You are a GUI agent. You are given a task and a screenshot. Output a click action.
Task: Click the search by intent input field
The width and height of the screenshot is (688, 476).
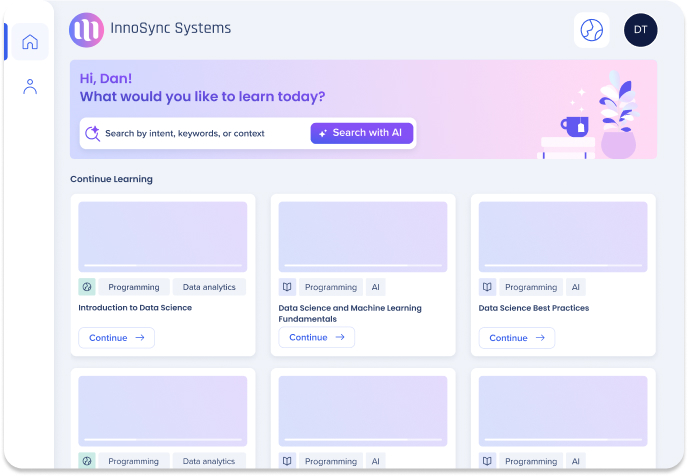200,133
